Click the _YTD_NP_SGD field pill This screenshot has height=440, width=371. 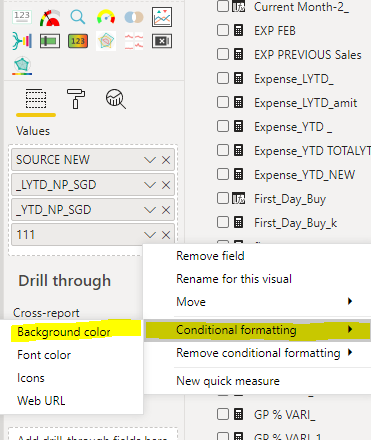tap(93, 210)
